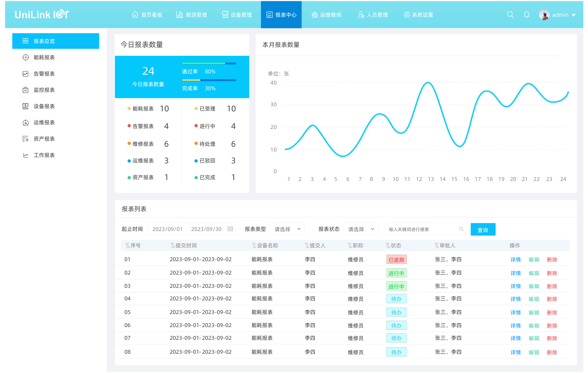Click 编辑 for row 06
Viewport: 588px width, 373px height.
pyautogui.click(x=534, y=325)
